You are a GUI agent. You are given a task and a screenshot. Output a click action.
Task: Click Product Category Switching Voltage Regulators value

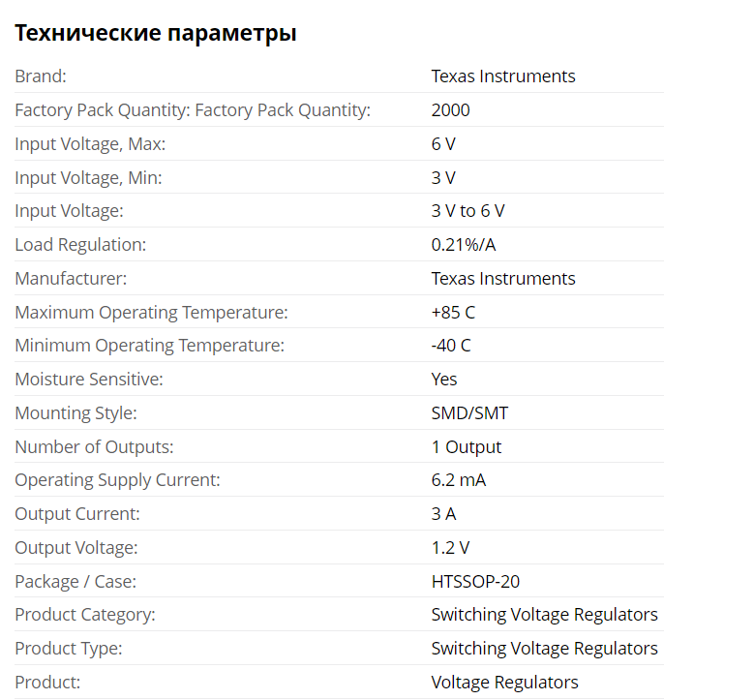[544, 615]
